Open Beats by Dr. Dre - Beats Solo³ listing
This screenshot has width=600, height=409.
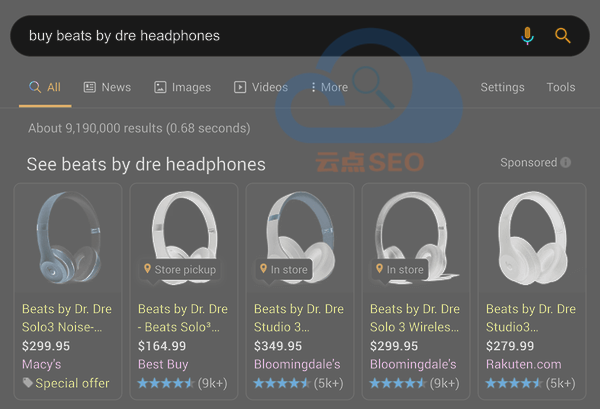[x=183, y=318]
